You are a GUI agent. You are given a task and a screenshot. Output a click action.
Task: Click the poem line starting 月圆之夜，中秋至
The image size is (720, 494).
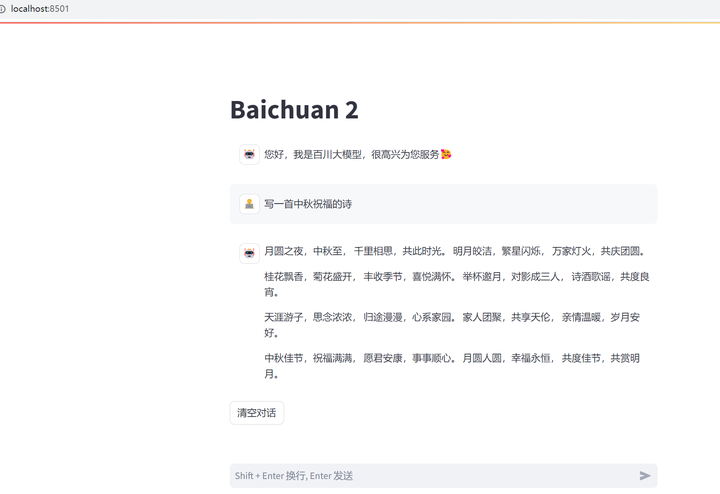(455, 251)
